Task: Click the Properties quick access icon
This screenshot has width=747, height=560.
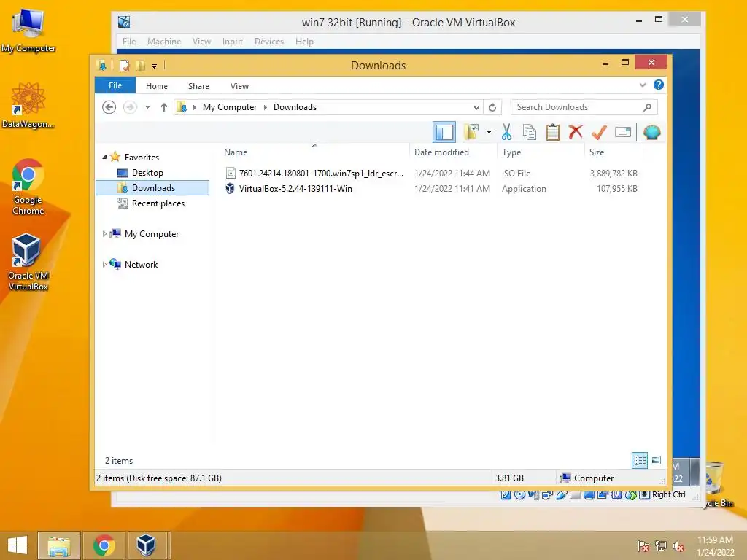Action: 124,65
